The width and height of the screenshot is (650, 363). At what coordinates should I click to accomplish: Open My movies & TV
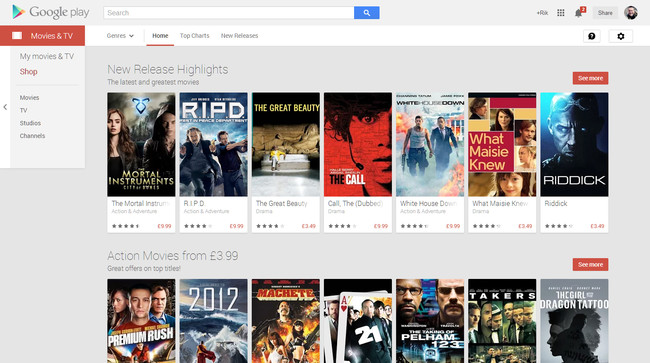[47, 56]
